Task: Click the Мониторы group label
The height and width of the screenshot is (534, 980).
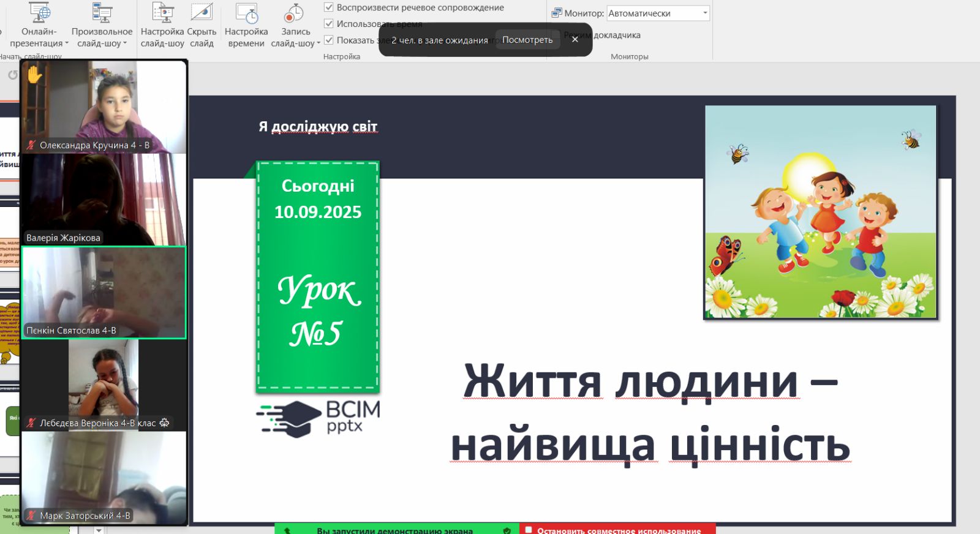Action: point(629,56)
